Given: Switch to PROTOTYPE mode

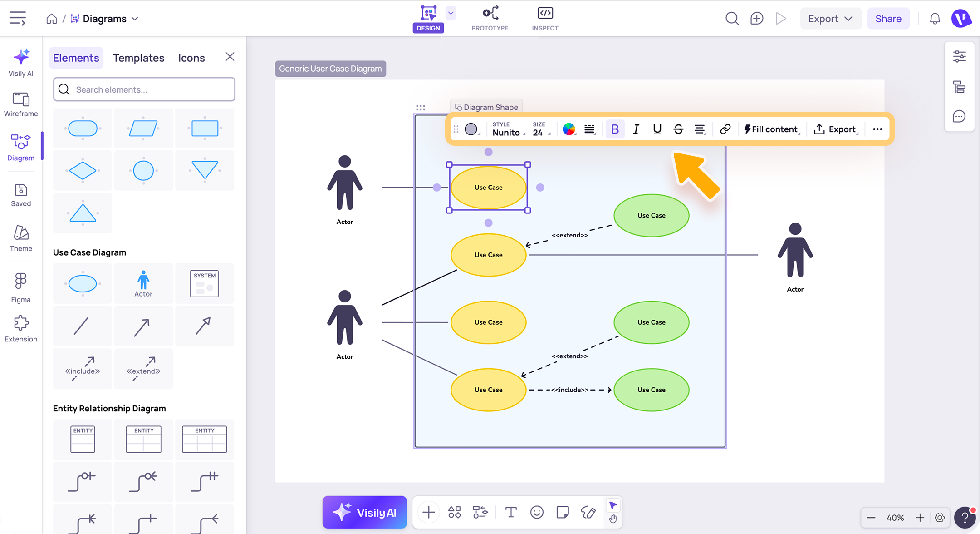Looking at the screenshot, I should point(490,19).
